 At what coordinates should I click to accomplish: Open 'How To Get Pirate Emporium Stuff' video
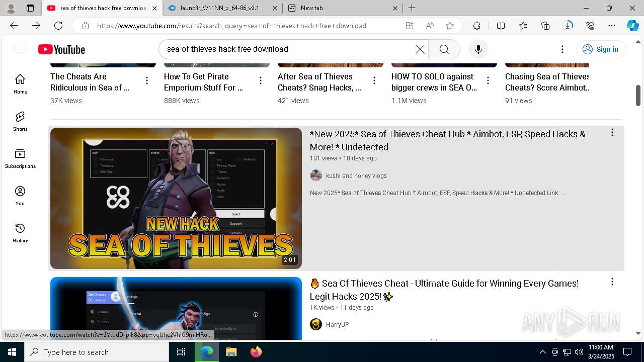203,82
